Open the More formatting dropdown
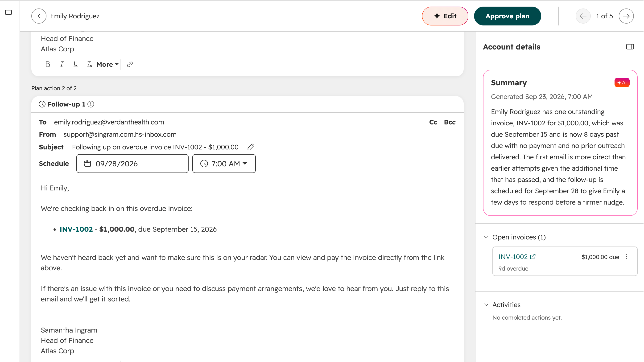The width and height of the screenshot is (644, 362). coord(107,65)
